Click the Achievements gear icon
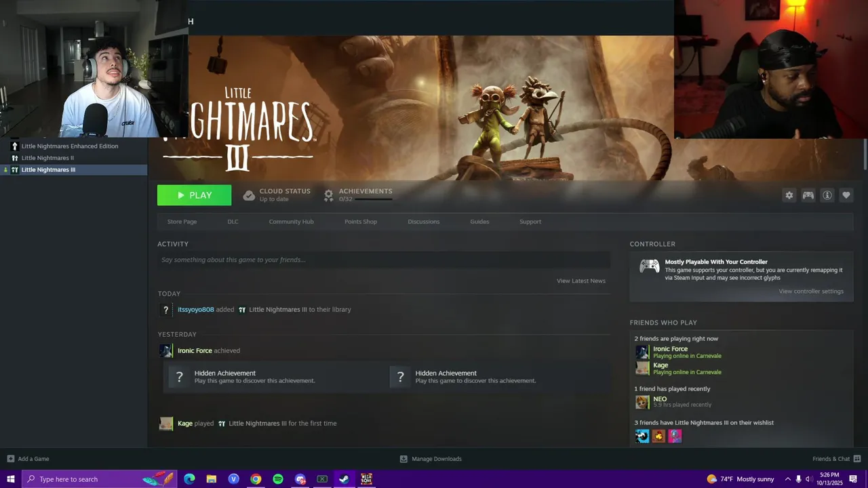The height and width of the screenshot is (488, 868). (328, 195)
